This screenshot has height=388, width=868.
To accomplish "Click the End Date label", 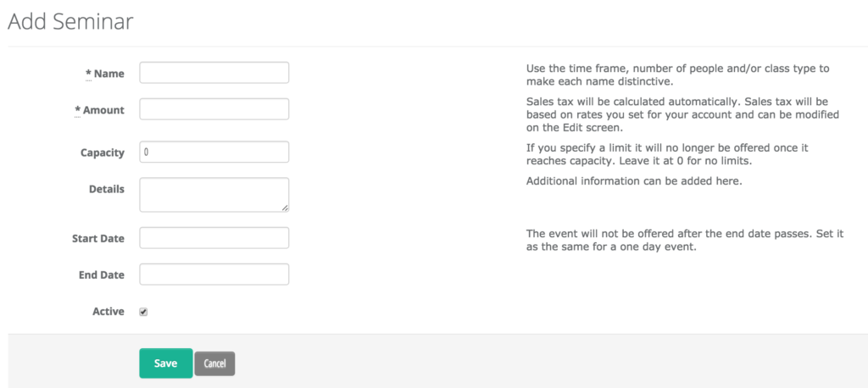I will [102, 275].
